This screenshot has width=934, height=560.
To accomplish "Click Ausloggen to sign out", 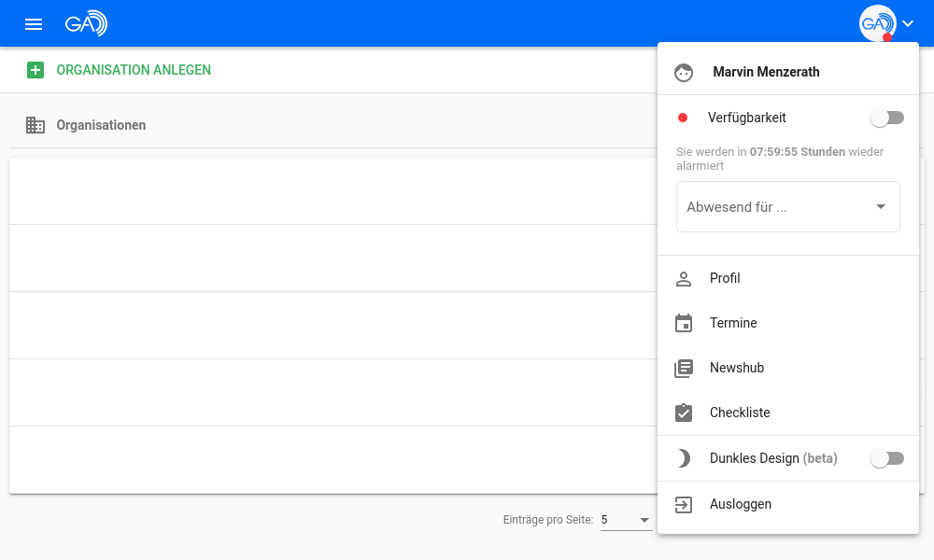I will (x=740, y=504).
